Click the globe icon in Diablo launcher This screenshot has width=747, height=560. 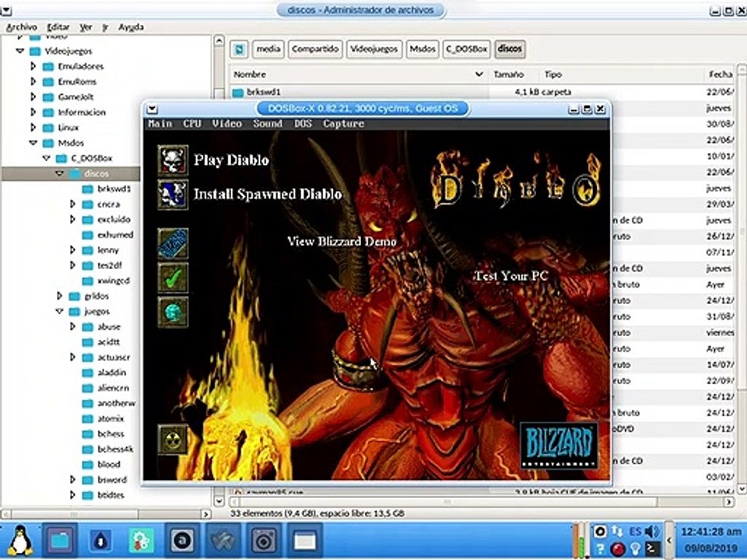(x=173, y=312)
